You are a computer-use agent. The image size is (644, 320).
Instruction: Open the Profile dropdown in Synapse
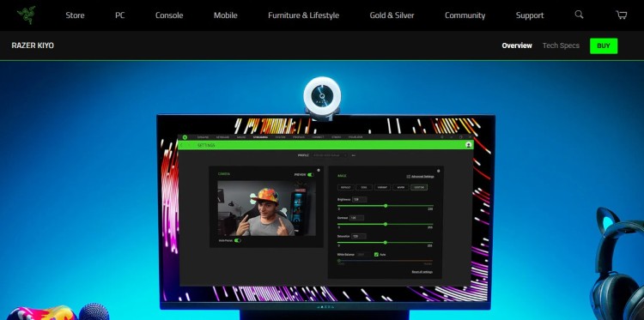pyautogui.click(x=330, y=155)
